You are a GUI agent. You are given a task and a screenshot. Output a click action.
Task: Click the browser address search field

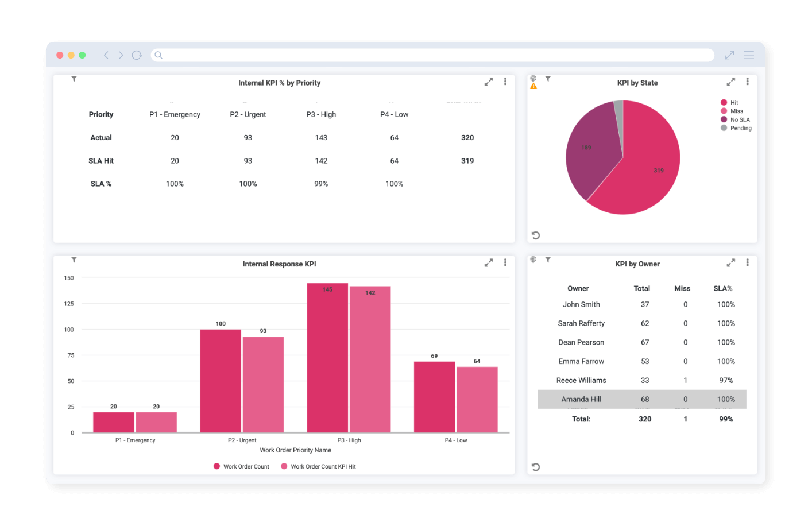(432, 55)
